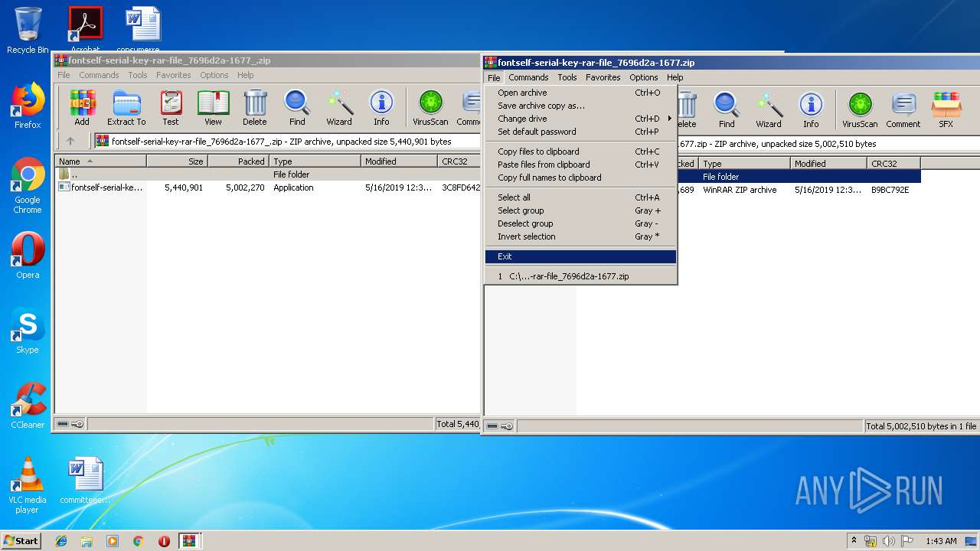Viewport: 980px width, 551px height.
Task: Choose Copy full names to clipboard
Action: tap(581, 178)
